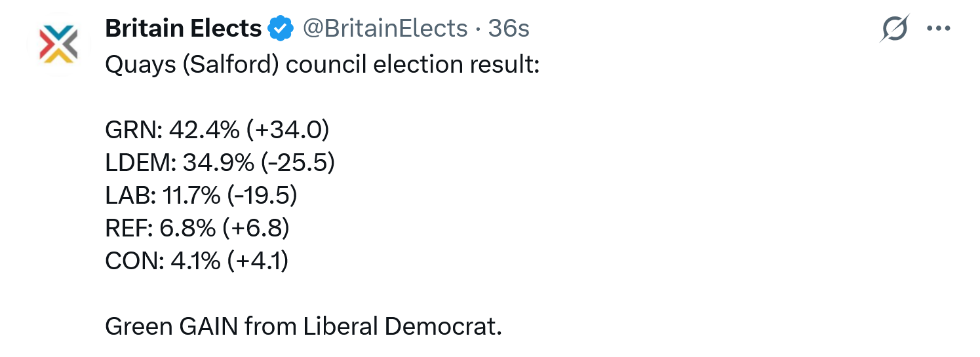Select the REF: 6.8% result line
Image resolution: width=980 pixels, height=357 pixels.
197,229
